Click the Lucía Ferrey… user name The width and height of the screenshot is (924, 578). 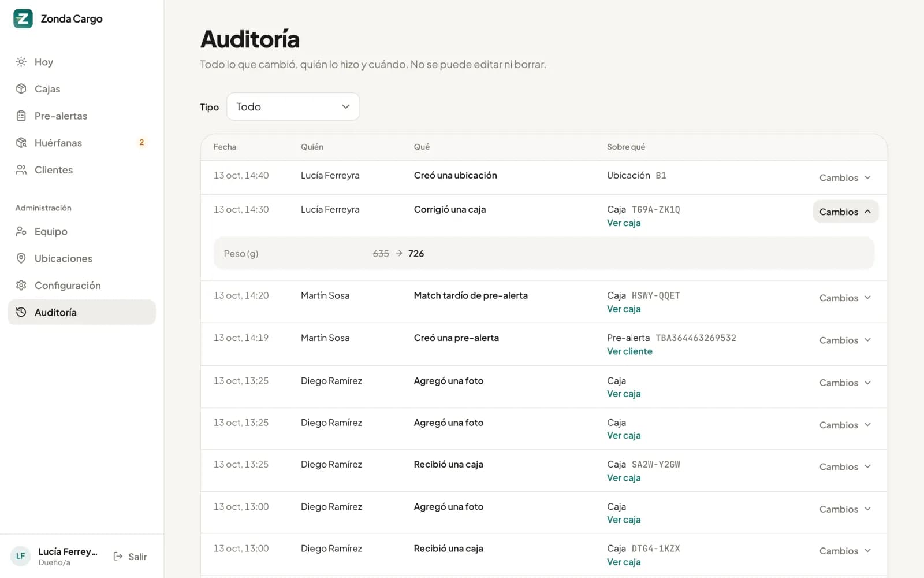point(68,551)
